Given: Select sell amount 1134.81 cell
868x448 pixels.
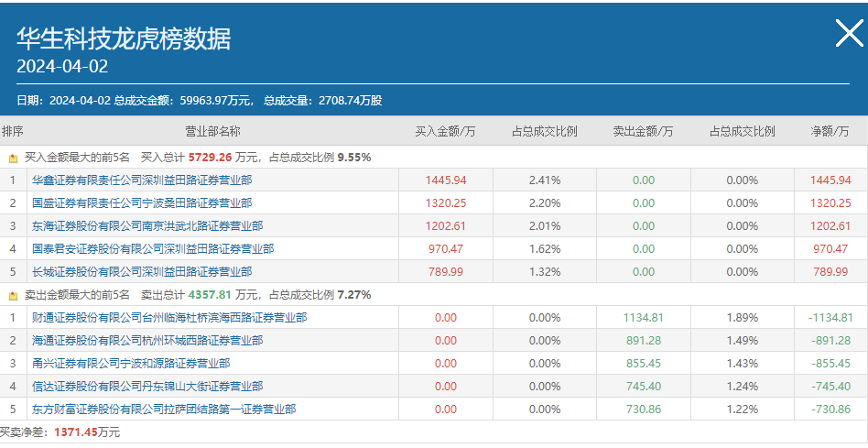Looking at the screenshot, I should [644, 317].
